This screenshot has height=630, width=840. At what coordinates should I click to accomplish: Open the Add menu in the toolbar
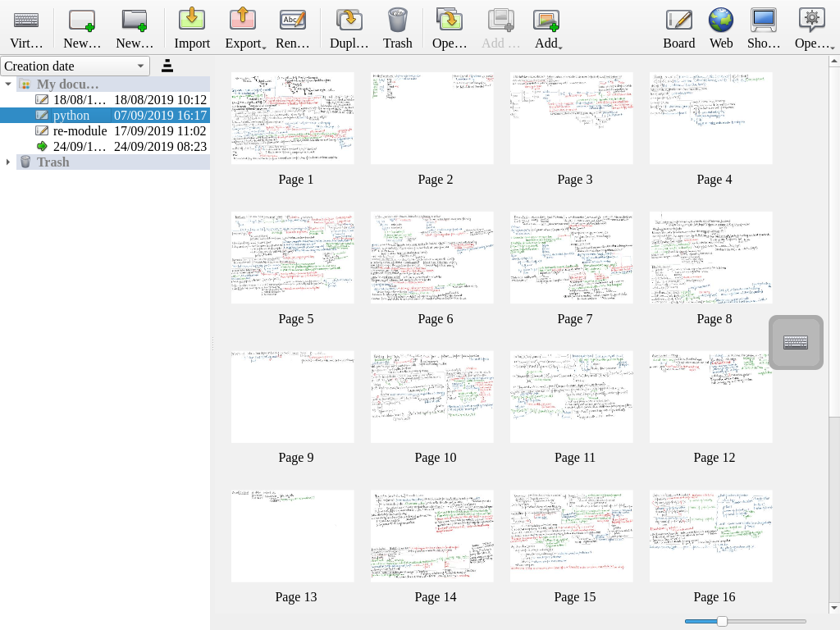[x=546, y=27]
